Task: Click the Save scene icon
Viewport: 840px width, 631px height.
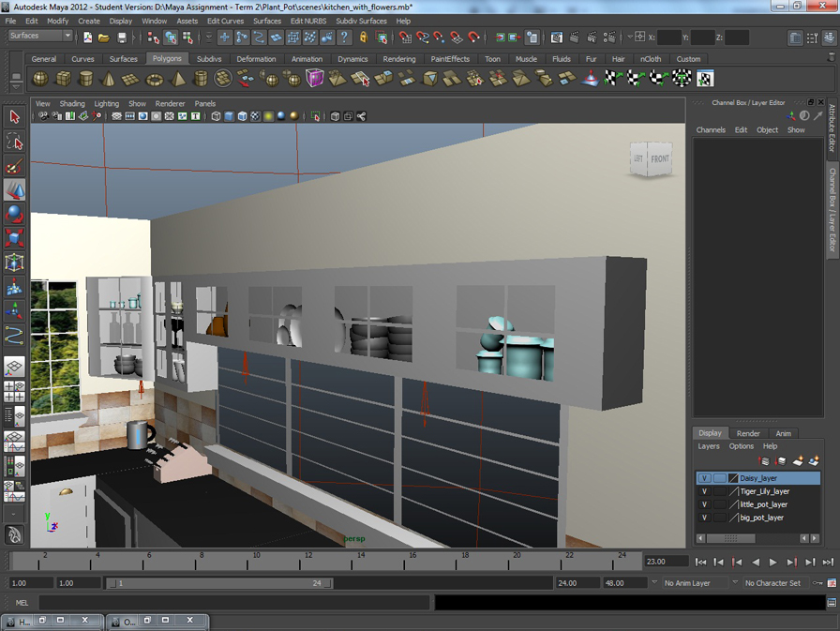Action: coord(122,38)
